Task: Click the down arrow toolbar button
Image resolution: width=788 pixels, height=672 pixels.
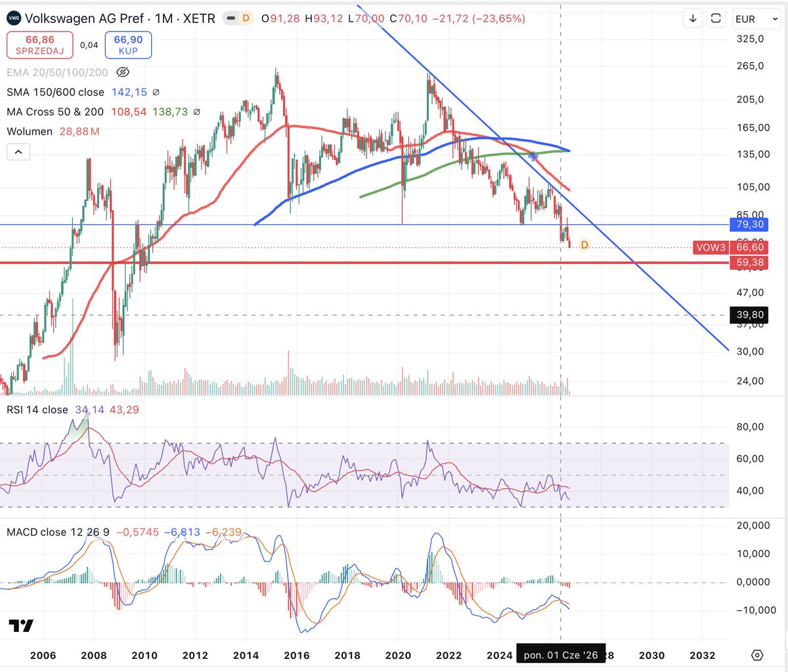Action: (x=693, y=18)
